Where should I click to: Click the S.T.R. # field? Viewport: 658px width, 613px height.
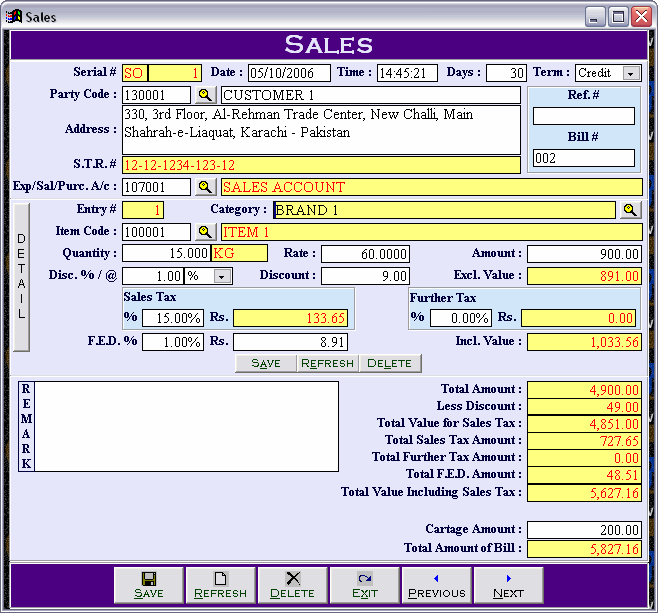pos(321,165)
